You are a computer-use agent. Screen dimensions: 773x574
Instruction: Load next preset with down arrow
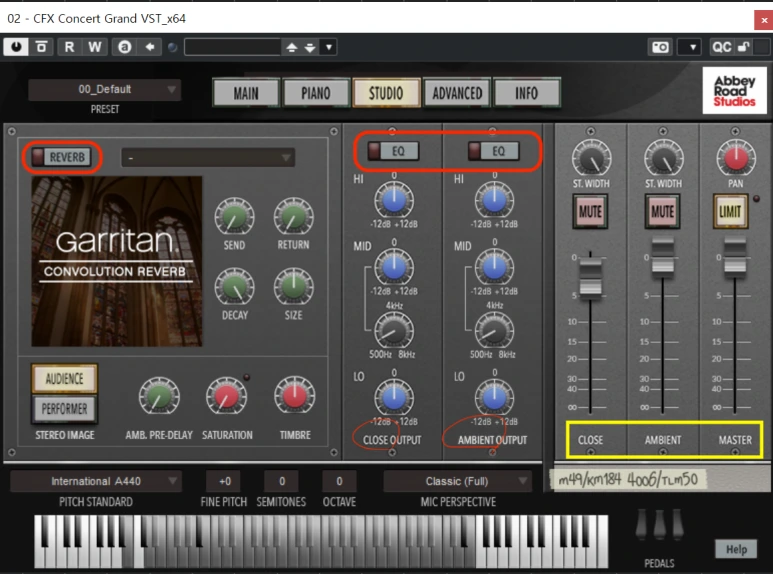310,47
